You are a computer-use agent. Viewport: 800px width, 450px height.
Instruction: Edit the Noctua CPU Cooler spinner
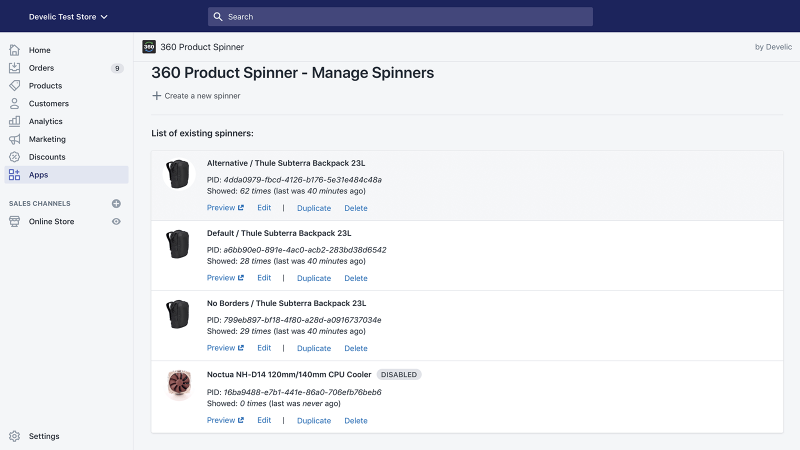(x=264, y=420)
